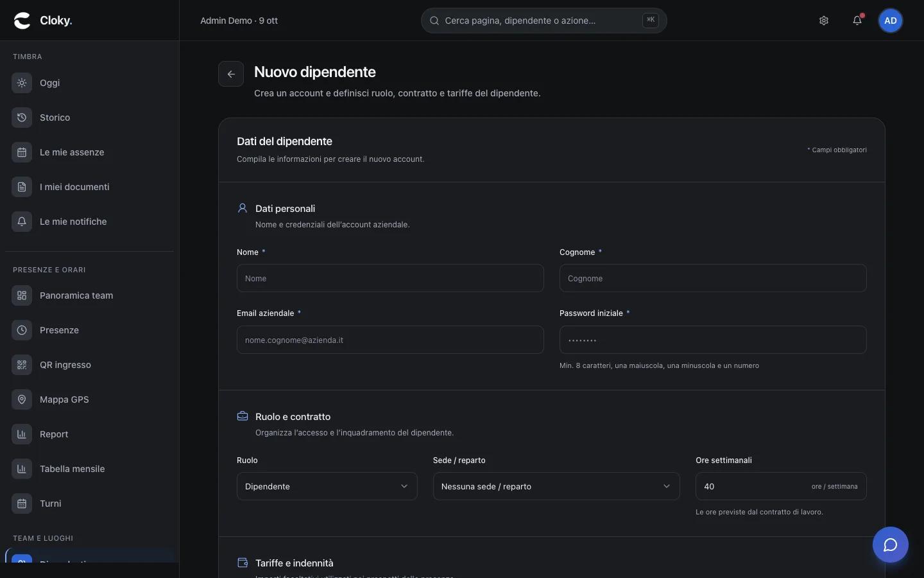924x578 pixels.
Task: Click the Campi obbligatori note
Action: click(x=837, y=150)
